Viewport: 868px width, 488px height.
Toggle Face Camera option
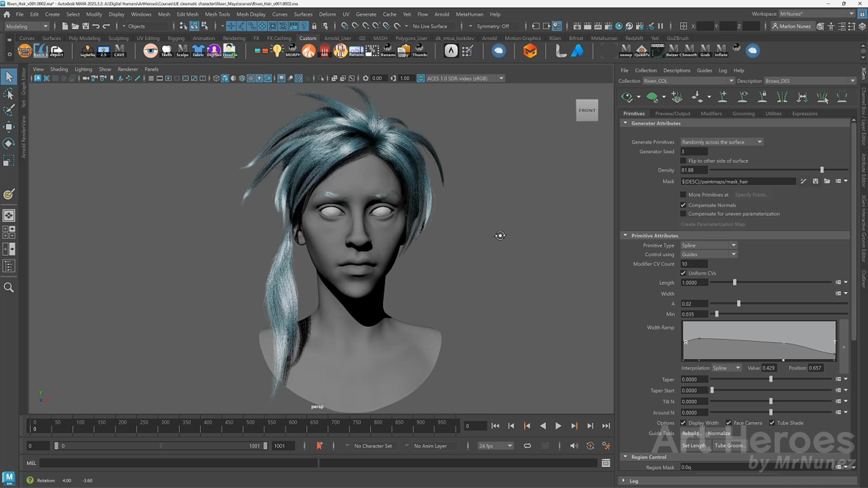point(728,423)
